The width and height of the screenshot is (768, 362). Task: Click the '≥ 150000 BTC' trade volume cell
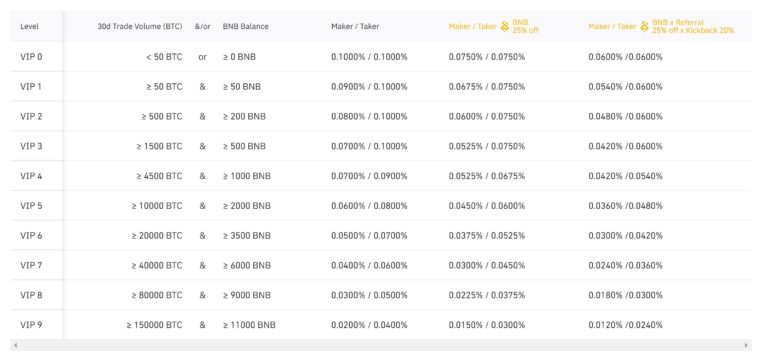154,325
